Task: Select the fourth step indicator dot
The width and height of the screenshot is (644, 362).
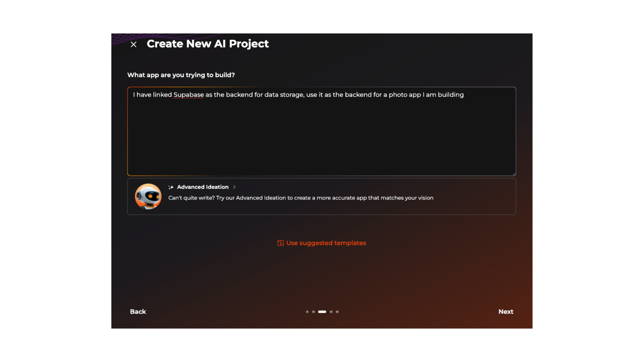Action: click(331, 312)
